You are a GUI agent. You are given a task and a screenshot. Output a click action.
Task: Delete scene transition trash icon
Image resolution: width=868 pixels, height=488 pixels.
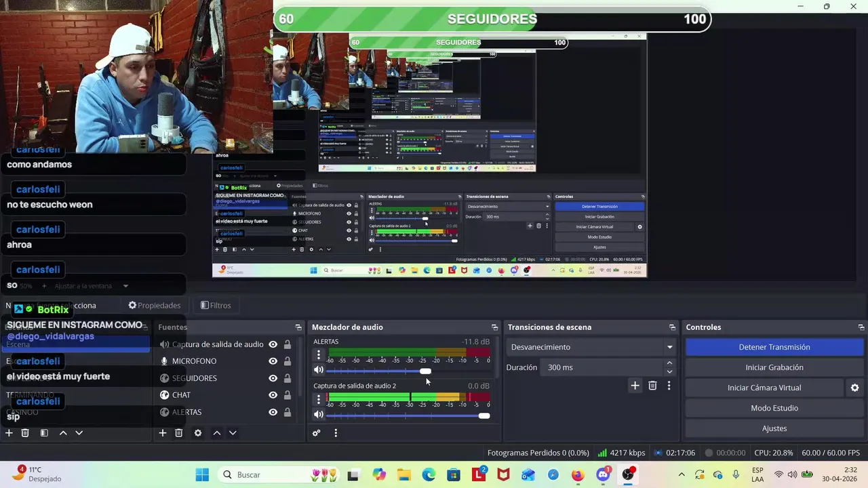point(652,386)
